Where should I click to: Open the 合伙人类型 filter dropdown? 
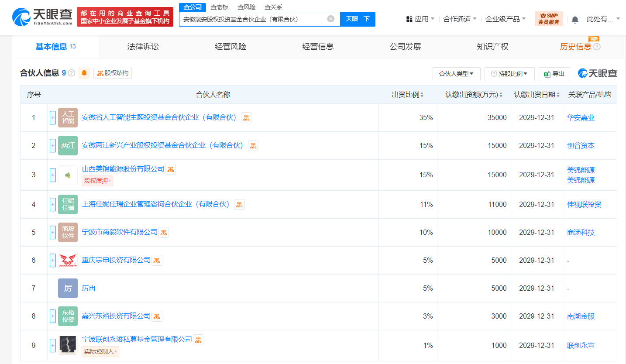tap(456, 74)
